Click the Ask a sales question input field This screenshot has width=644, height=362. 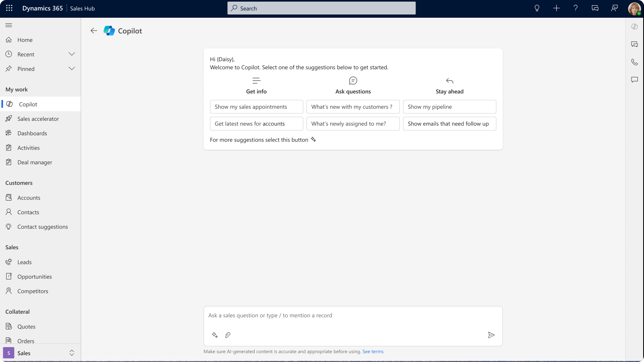tap(353, 316)
